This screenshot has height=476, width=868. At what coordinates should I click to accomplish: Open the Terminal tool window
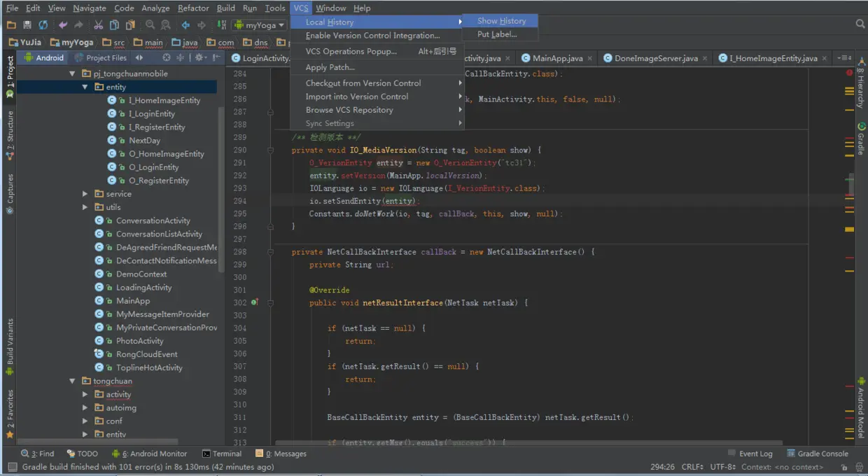click(x=222, y=454)
